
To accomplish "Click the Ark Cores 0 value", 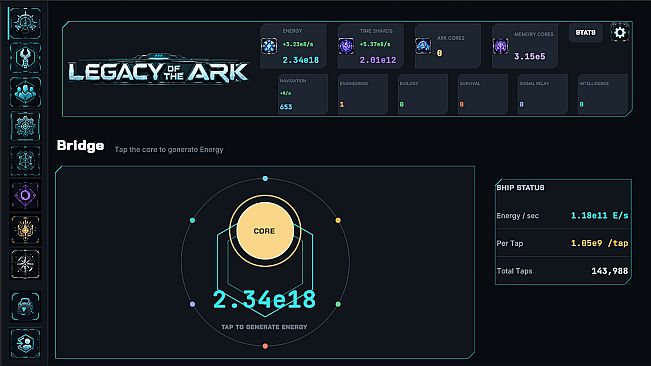I will pyautogui.click(x=439, y=53).
